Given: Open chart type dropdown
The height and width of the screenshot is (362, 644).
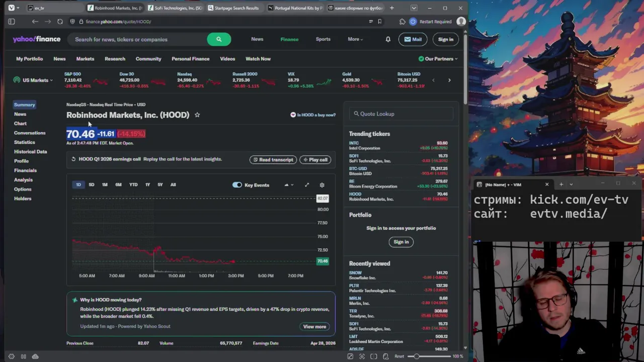Looking at the screenshot, I should pyautogui.click(x=289, y=185).
